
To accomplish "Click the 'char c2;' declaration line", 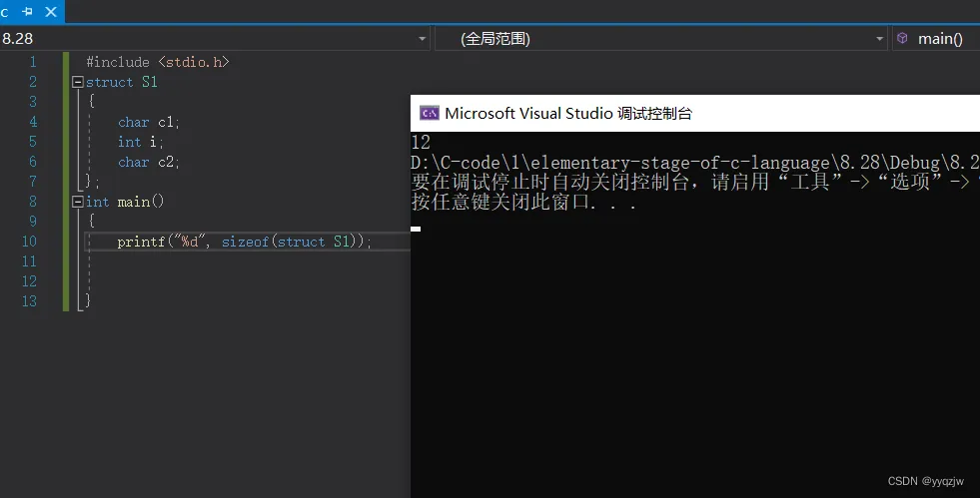I will pos(149,162).
